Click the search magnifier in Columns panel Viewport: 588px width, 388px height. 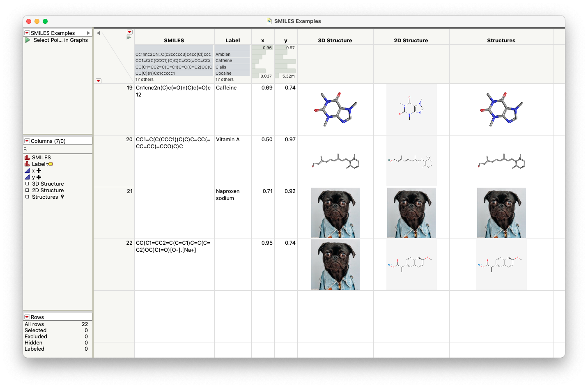click(25, 149)
